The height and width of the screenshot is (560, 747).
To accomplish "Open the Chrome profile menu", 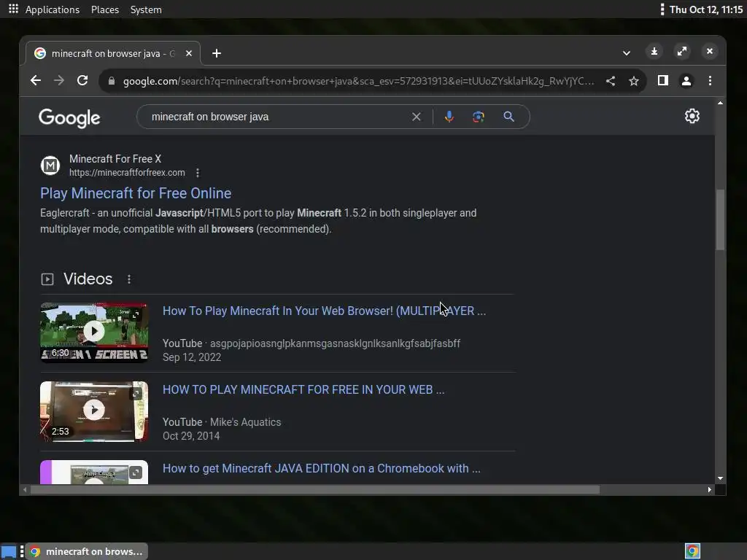I will [x=686, y=81].
